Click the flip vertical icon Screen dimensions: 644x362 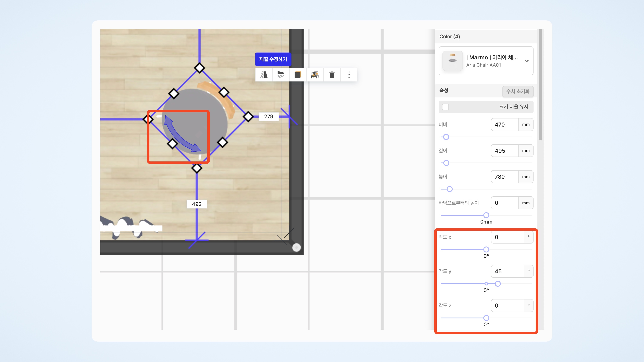(281, 75)
